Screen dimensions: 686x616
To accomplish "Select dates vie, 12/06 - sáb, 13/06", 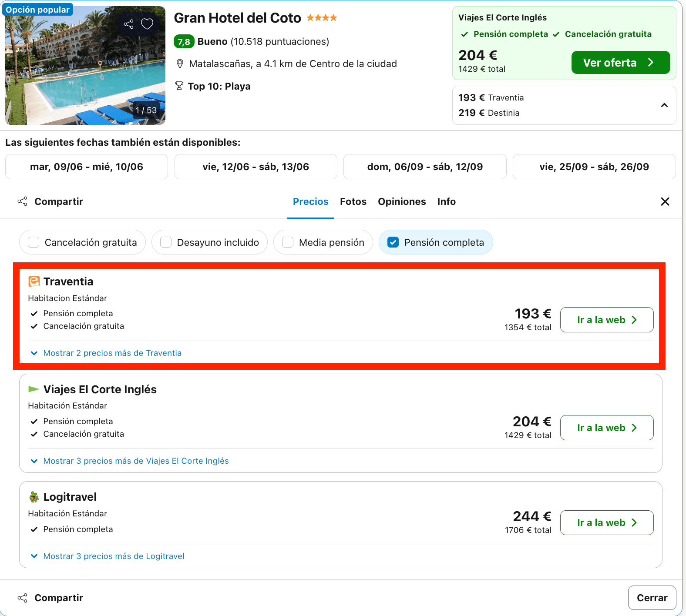I will 256,167.
